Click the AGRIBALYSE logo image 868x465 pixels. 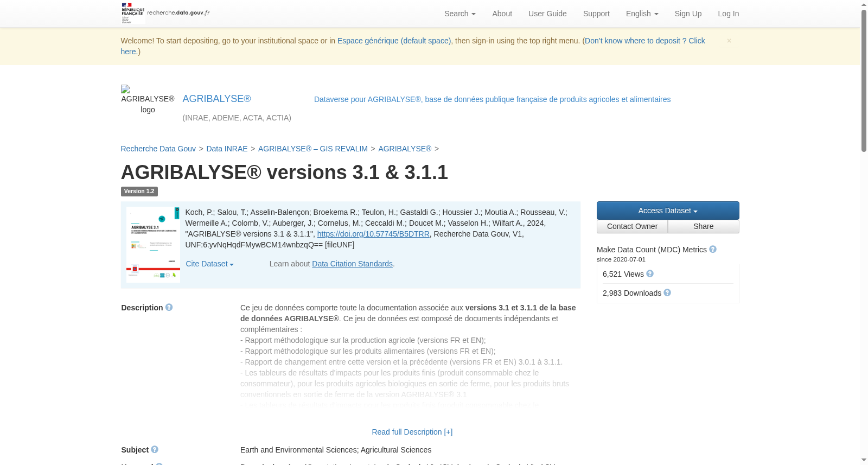click(x=148, y=100)
